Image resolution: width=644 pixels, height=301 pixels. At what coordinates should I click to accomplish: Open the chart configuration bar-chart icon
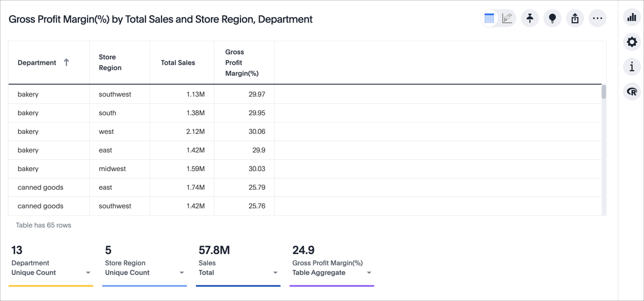[x=632, y=18]
